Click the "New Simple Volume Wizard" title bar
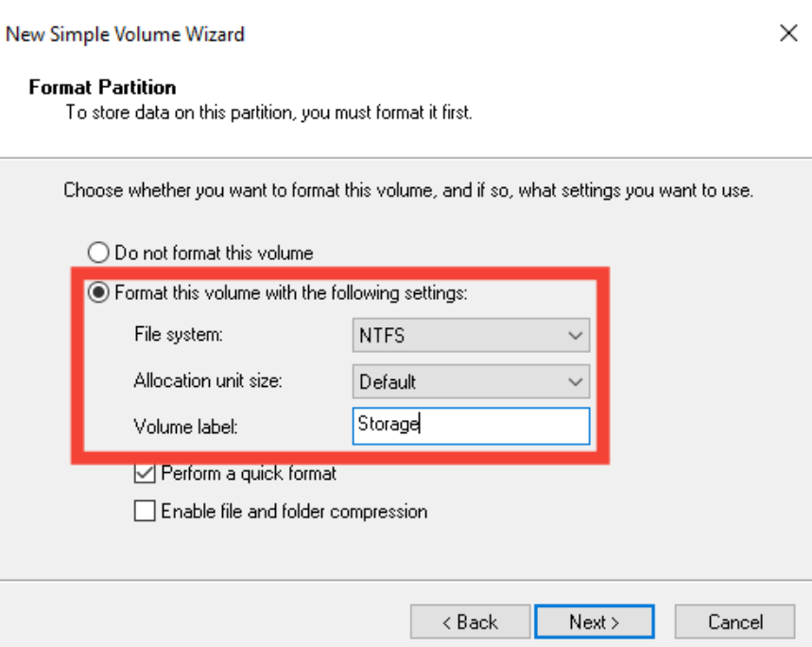 pos(125,35)
